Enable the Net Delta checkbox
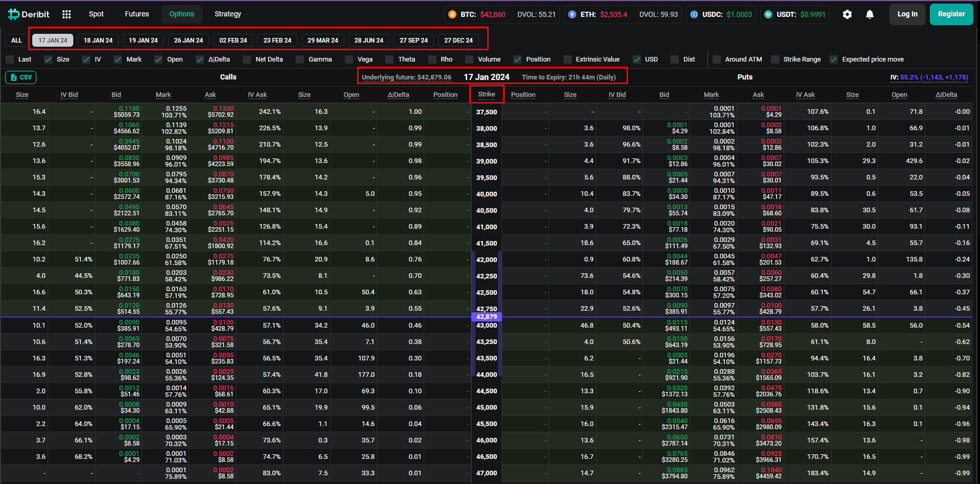Image resolution: width=980 pixels, height=484 pixels. coord(247,59)
